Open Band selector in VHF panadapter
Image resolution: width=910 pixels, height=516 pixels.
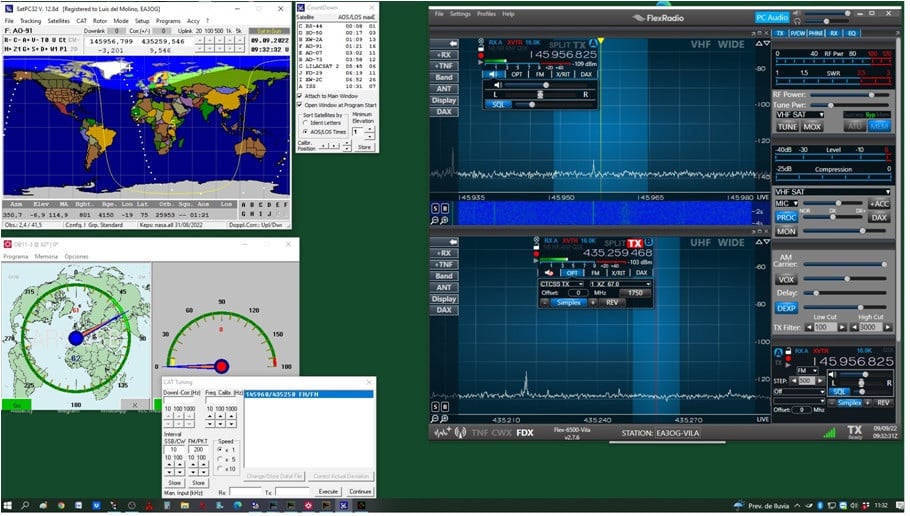[444, 77]
